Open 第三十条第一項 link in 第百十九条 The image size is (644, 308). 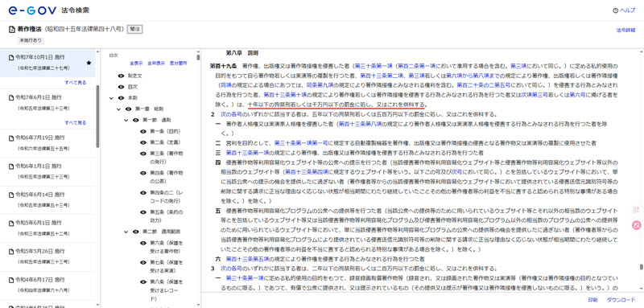373,66
